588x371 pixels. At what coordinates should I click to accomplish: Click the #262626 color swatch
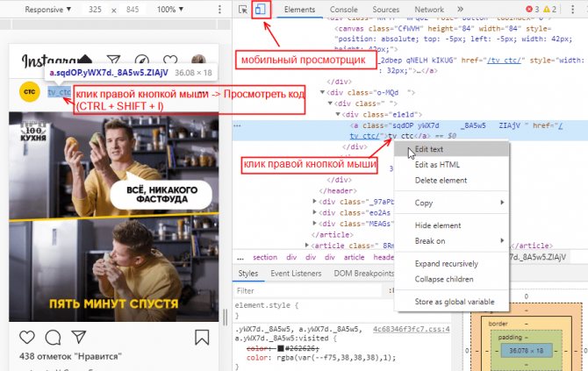pyautogui.click(x=281, y=348)
